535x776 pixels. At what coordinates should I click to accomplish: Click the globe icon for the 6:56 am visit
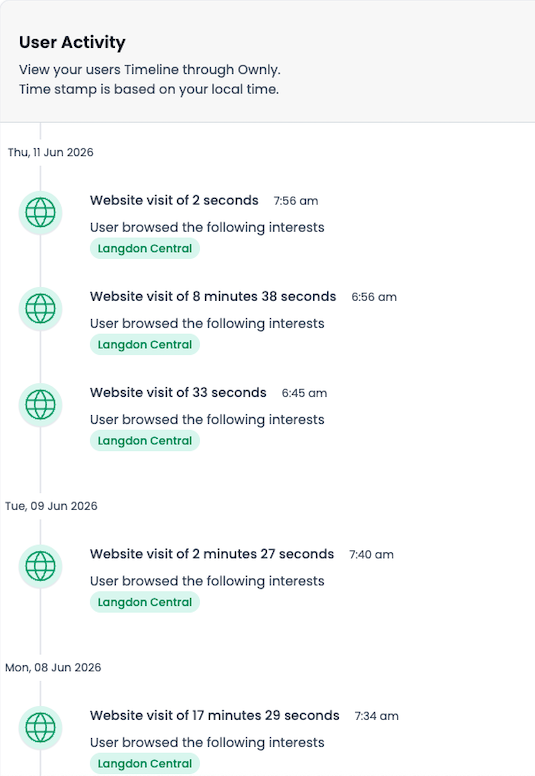(40, 309)
